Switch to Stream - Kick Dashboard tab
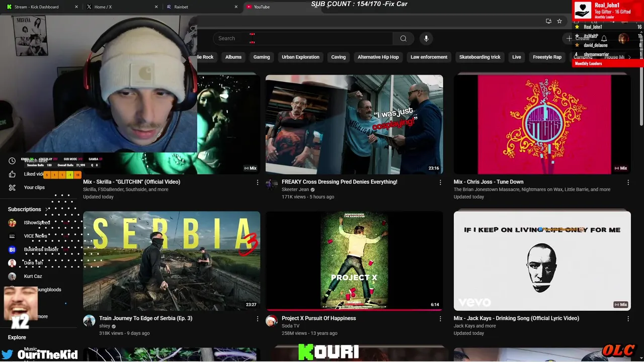This screenshot has height=362, width=644. pyautogui.click(x=43, y=7)
